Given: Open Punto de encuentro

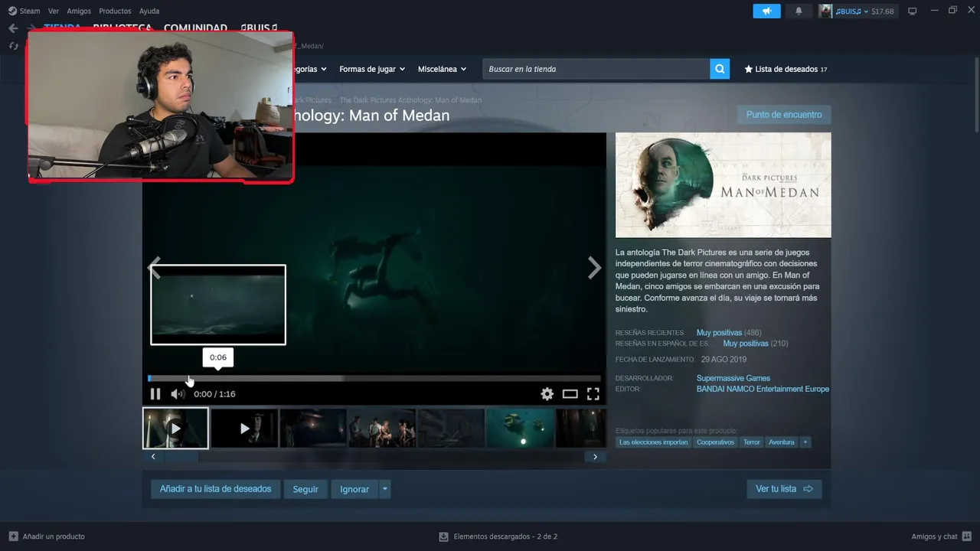Looking at the screenshot, I should (x=784, y=115).
